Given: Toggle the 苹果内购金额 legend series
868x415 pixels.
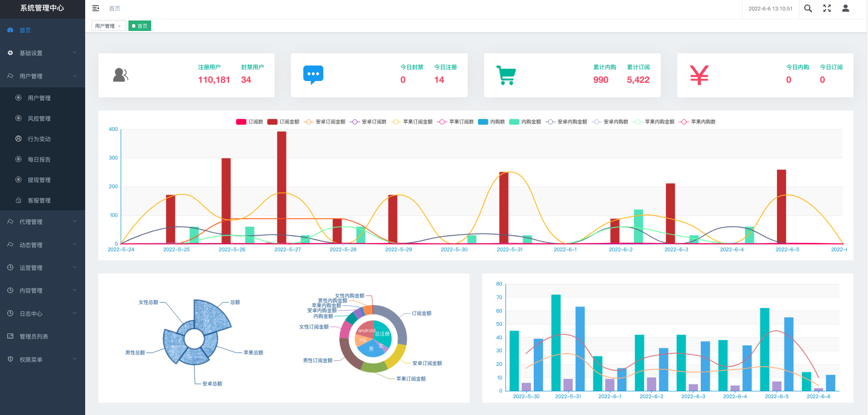Looking at the screenshot, I should 654,122.
